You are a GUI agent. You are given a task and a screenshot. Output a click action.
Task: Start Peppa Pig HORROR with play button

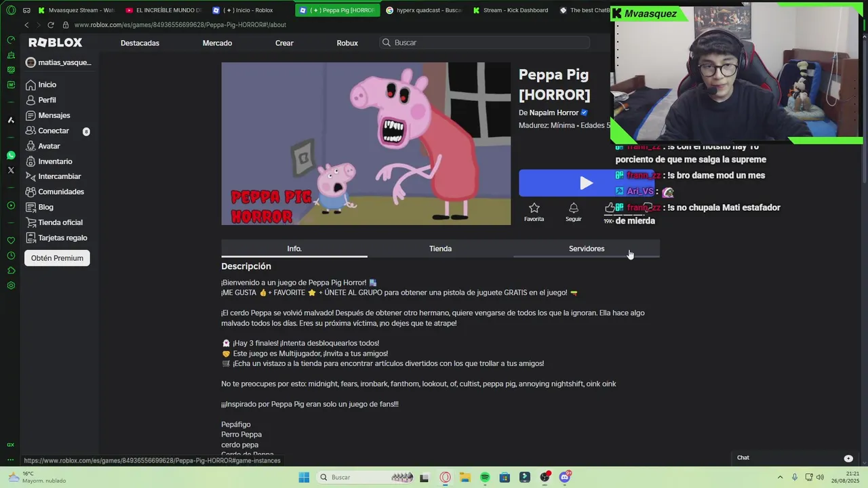coord(586,183)
